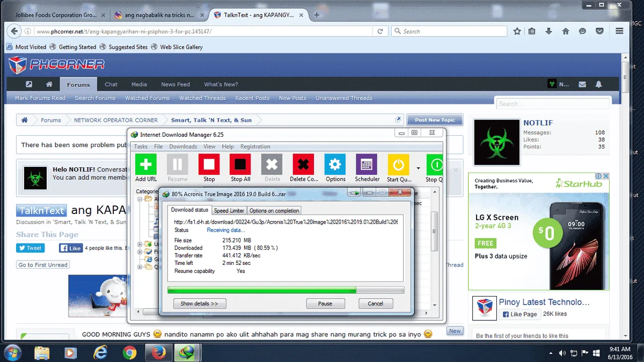Click the Delete Completed icon in IDM
Viewport: 644px width, 362px height.
coord(304,164)
